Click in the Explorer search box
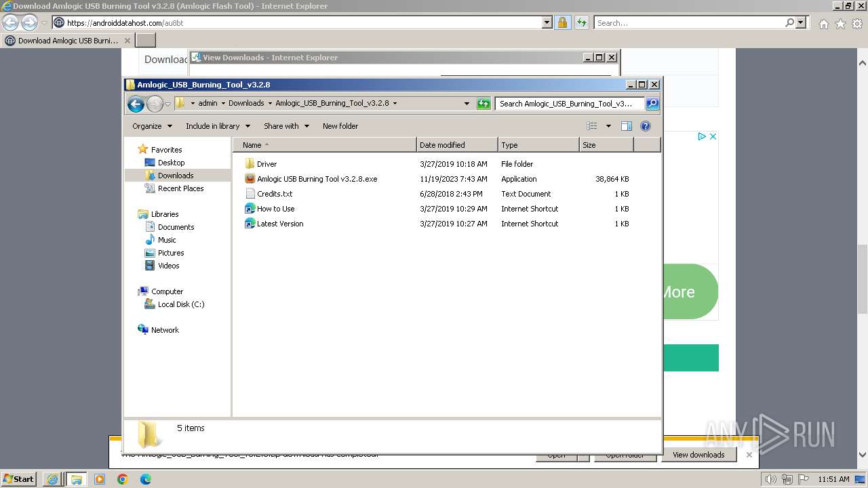 tap(569, 104)
